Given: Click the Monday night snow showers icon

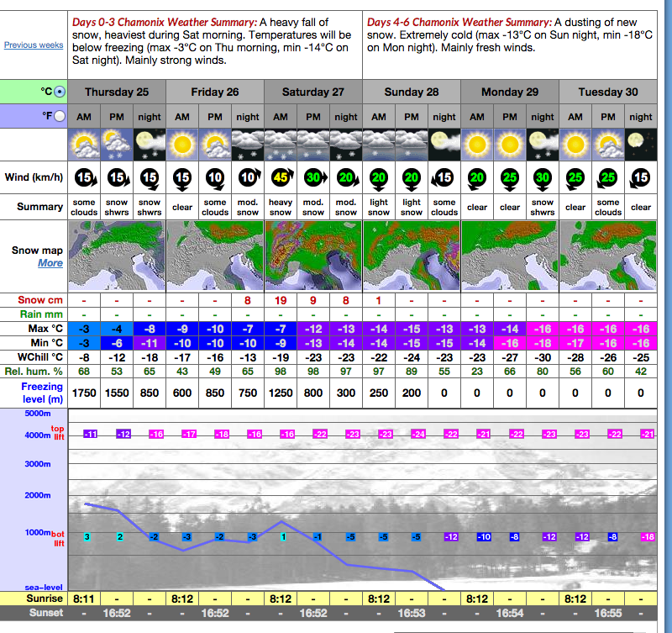Looking at the screenshot, I should [543, 145].
